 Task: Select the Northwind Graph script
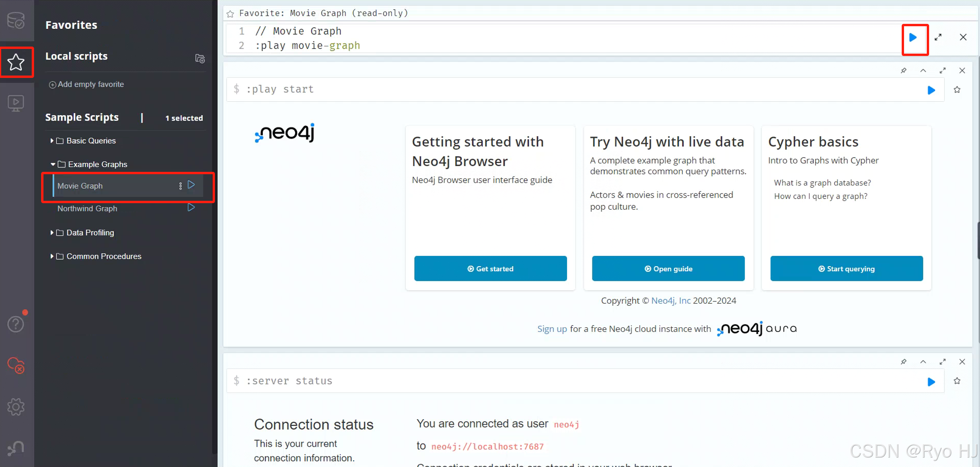click(x=87, y=209)
